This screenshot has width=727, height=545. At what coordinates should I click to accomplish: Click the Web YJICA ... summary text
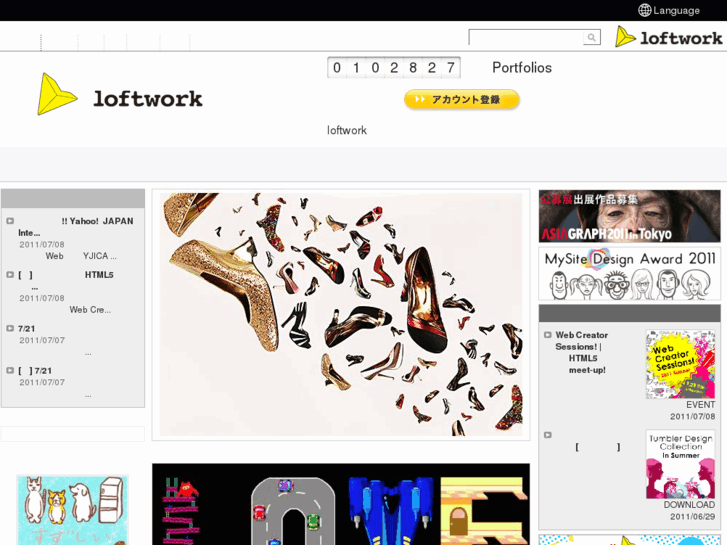[81, 256]
